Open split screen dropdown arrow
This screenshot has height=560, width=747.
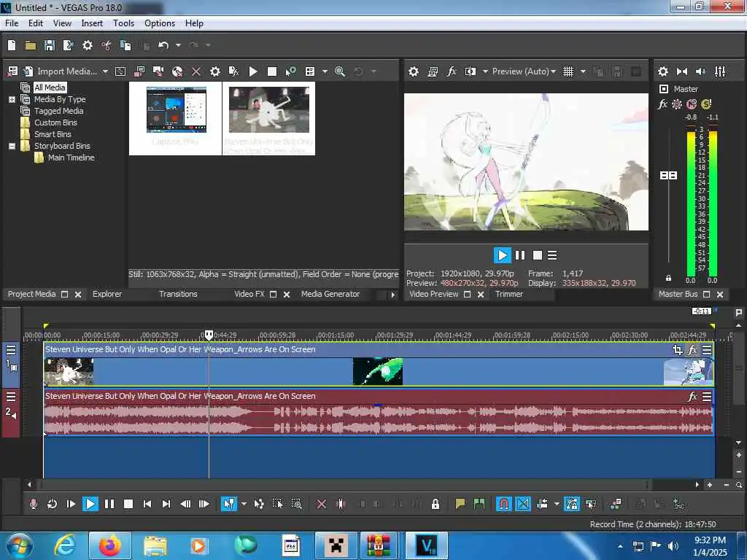point(485,71)
